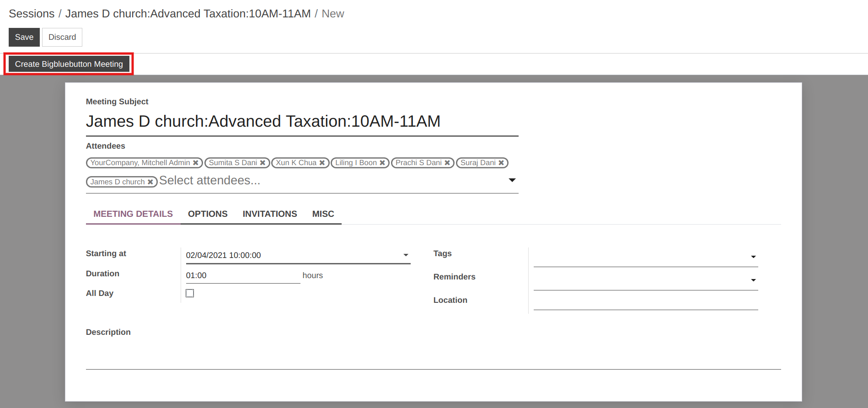Click the Sumita S Dani tag text
This screenshot has height=408, width=868.
tap(233, 163)
